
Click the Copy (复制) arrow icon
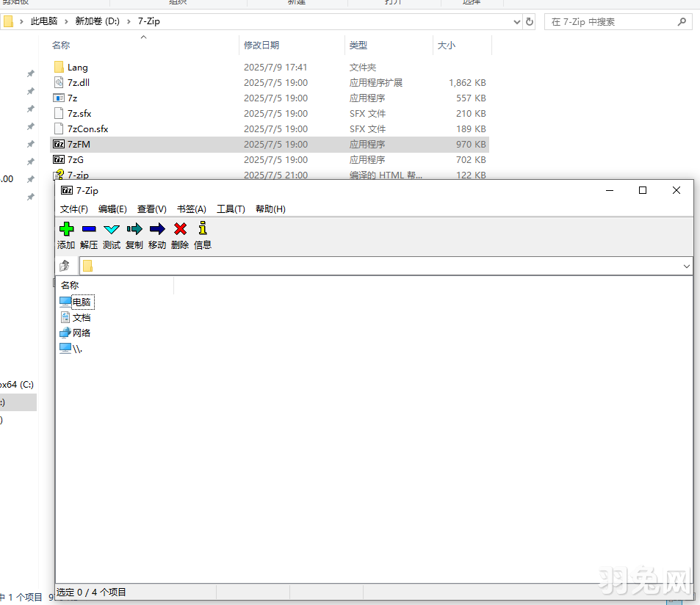tap(134, 228)
